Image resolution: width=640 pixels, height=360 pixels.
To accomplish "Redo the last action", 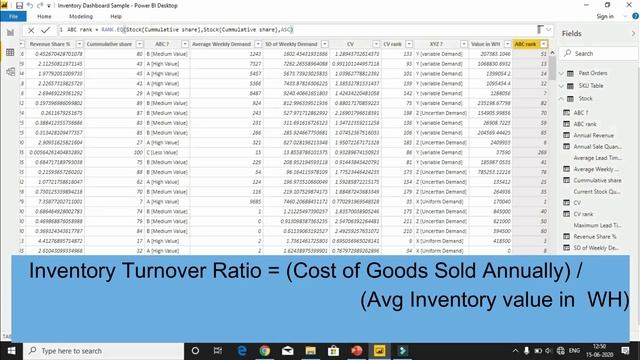I will click(40, 6).
